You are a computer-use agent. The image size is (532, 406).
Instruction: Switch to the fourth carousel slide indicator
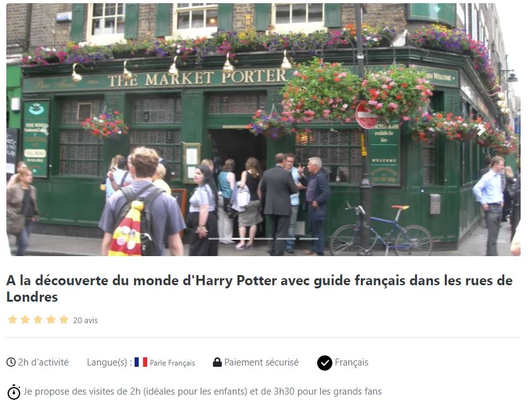pos(286,239)
